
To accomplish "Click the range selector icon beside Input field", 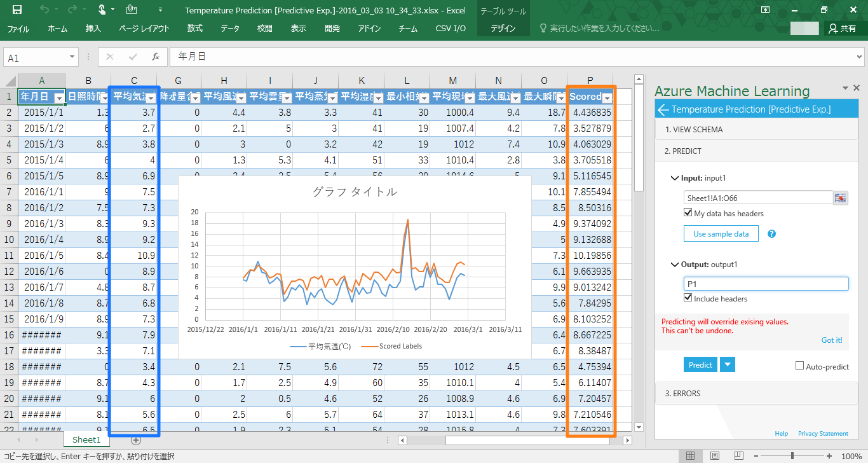I will tap(841, 198).
